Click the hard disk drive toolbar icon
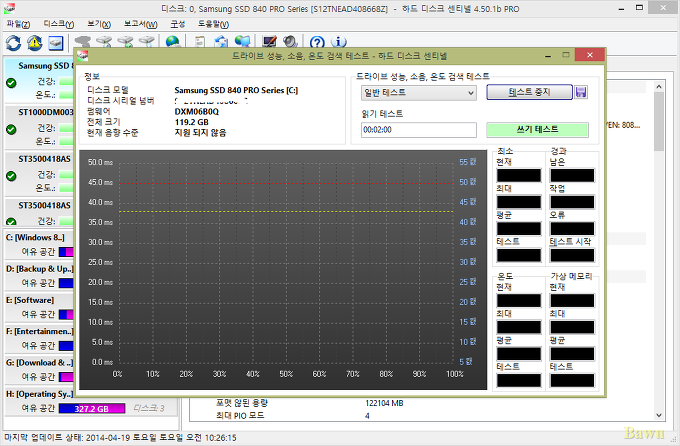The height and width of the screenshot is (446, 680). click(x=56, y=43)
